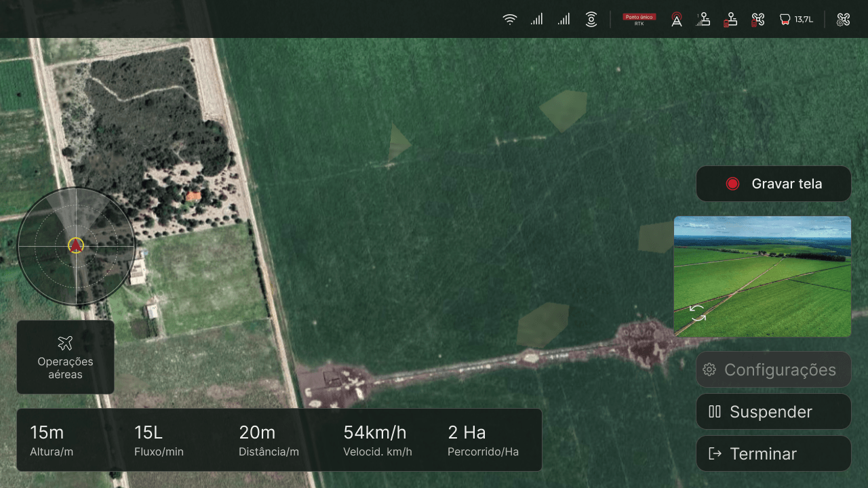
Task: Open drone settings gear icon
Action: (x=844, y=20)
